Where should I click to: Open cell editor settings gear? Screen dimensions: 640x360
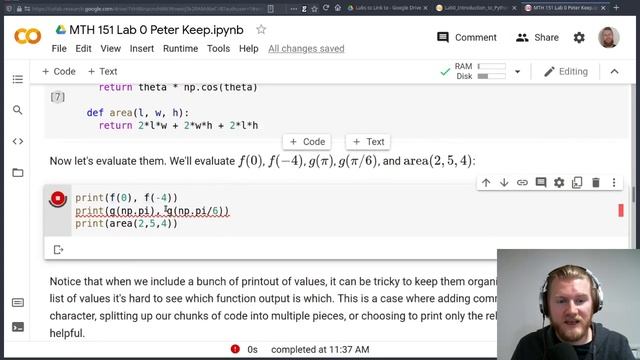click(x=559, y=182)
